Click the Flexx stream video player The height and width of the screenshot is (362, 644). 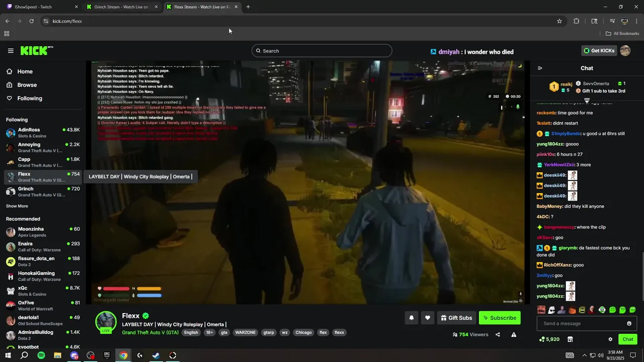308,182
